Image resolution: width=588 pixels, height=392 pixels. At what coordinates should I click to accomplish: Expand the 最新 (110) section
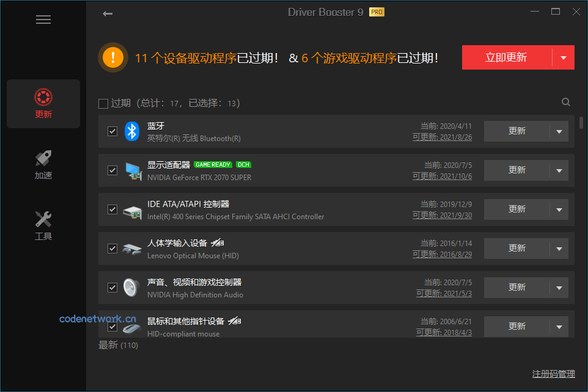[116, 344]
